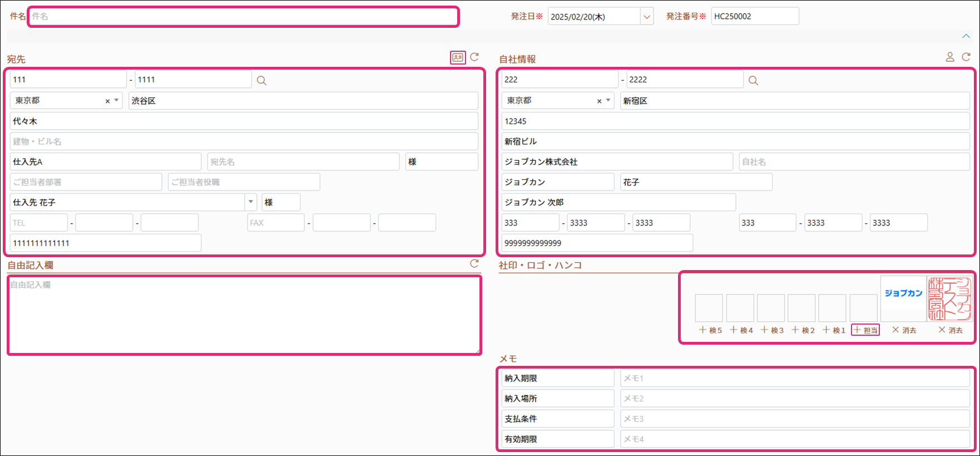Click the reset icon in 宛先 header

[x=474, y=57]
